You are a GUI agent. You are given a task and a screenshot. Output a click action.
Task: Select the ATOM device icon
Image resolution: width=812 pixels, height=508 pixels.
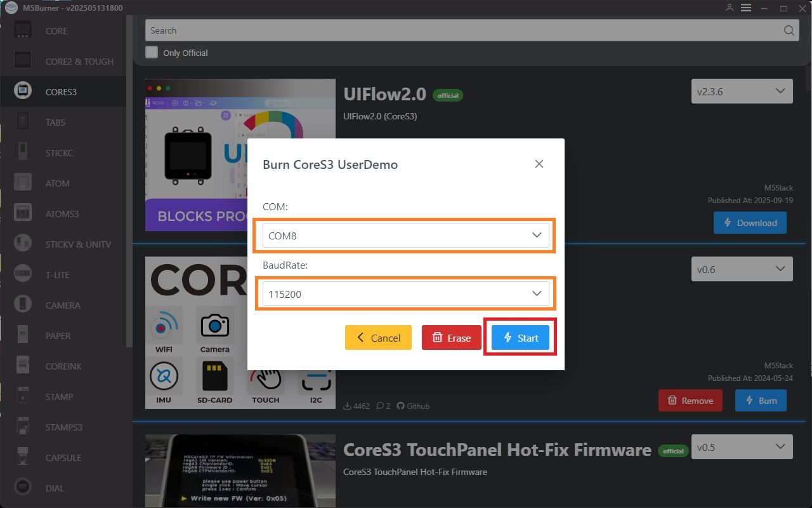click(x=23, y=183)
